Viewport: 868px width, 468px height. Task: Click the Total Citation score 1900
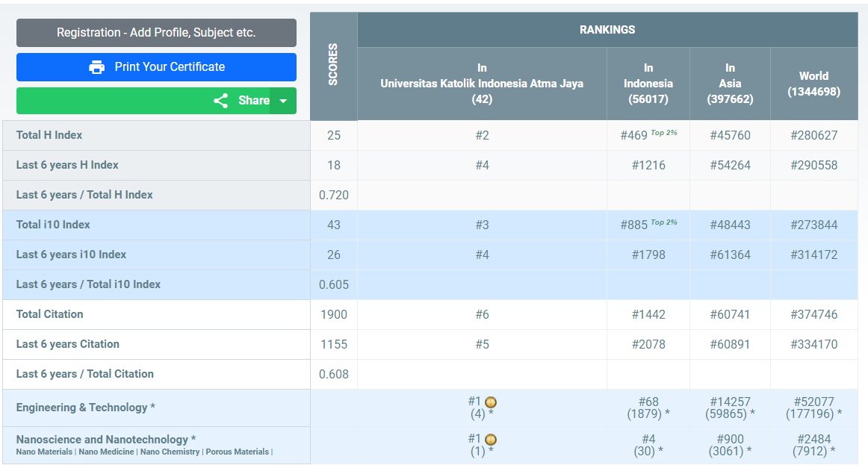pyautogui.click(x=333, y=314)
